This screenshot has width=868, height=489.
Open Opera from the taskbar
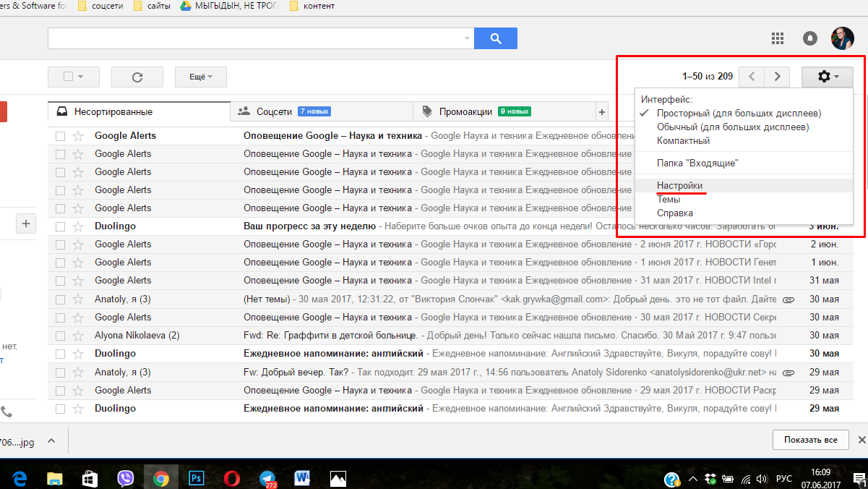(x=231, y=478)
